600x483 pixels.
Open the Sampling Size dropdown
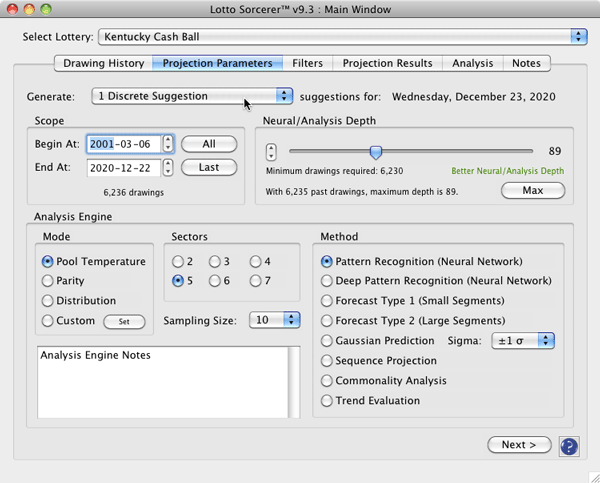tap(277, 321)
